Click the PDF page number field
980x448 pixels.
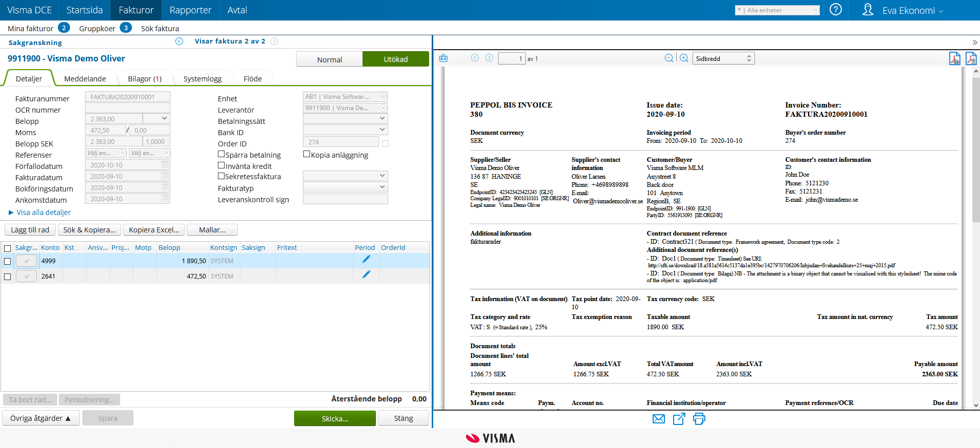click(512, 58)
